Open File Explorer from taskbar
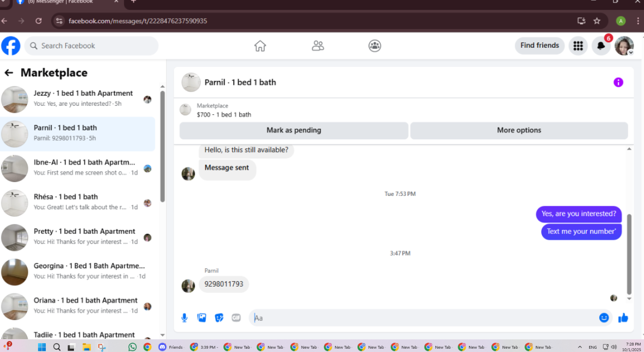The height and width of the screenshot is (352, 644). click(x=87, y=347)
